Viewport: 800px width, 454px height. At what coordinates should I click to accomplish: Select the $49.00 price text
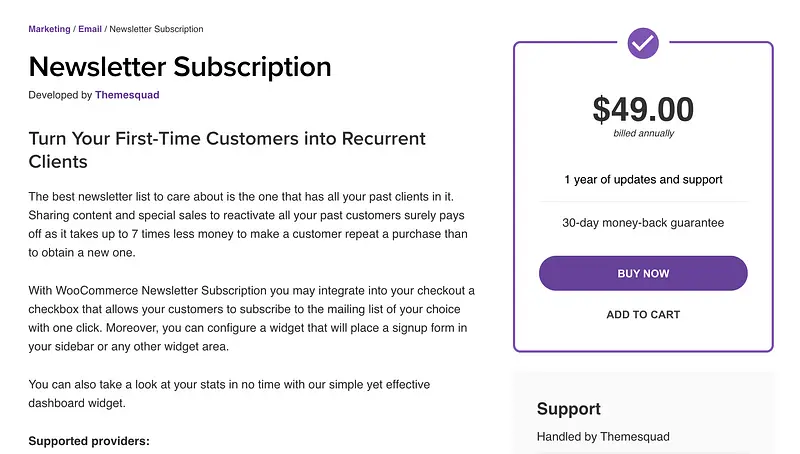(x=643, y=108)
